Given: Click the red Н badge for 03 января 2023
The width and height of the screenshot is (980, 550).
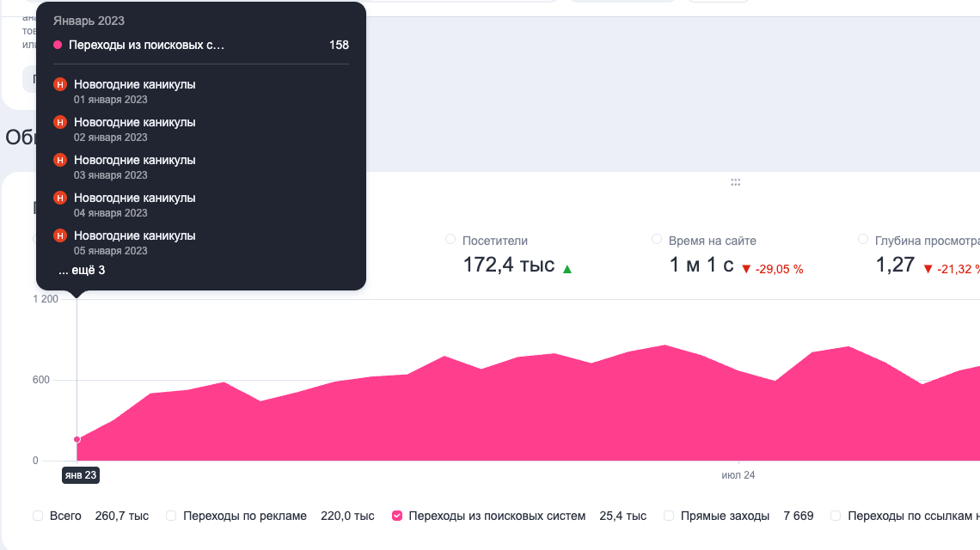Looking at the screenshot, I should pyautogui.click(x=59, y=160).
